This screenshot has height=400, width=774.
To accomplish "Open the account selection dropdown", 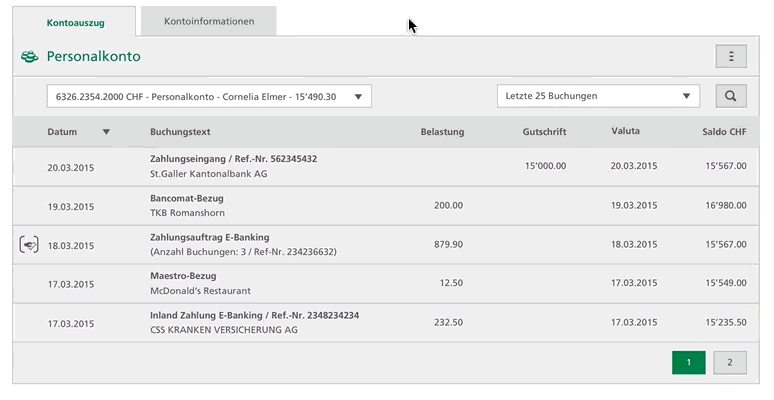I will click(x=209, y=96).
